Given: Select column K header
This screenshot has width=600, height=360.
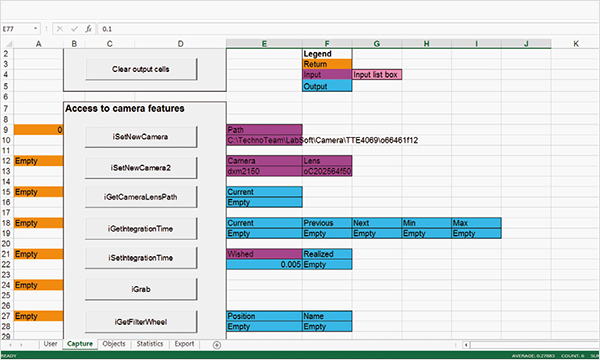Looking at the screenshot, I should click(576, 44).
